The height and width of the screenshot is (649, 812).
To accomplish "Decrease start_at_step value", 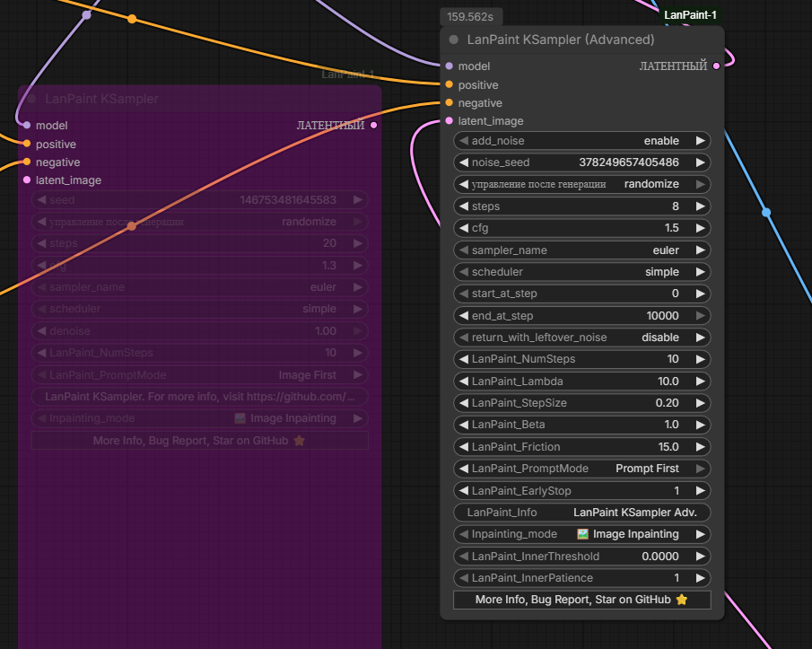I will click(x=464, y=294).
